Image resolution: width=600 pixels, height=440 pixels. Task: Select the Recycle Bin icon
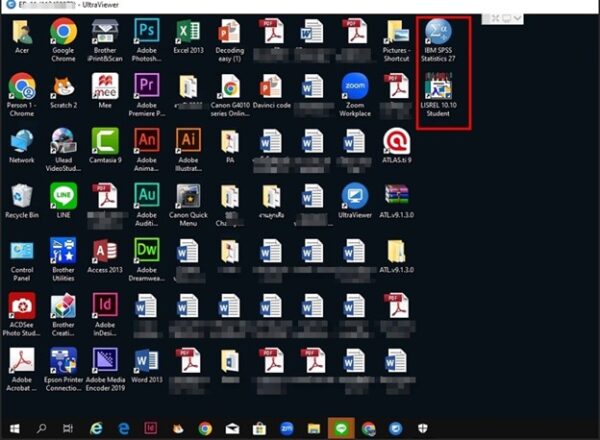point(22,195)
